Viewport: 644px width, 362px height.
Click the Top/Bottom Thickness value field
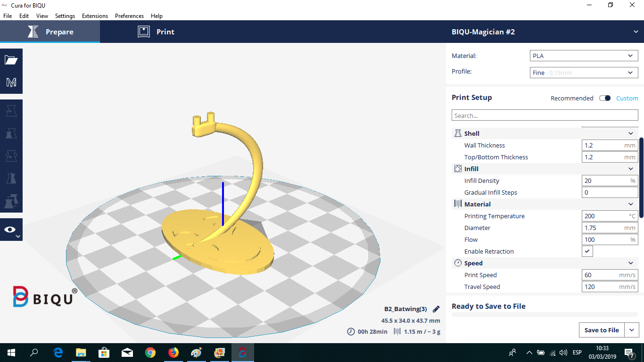[610, 157]
